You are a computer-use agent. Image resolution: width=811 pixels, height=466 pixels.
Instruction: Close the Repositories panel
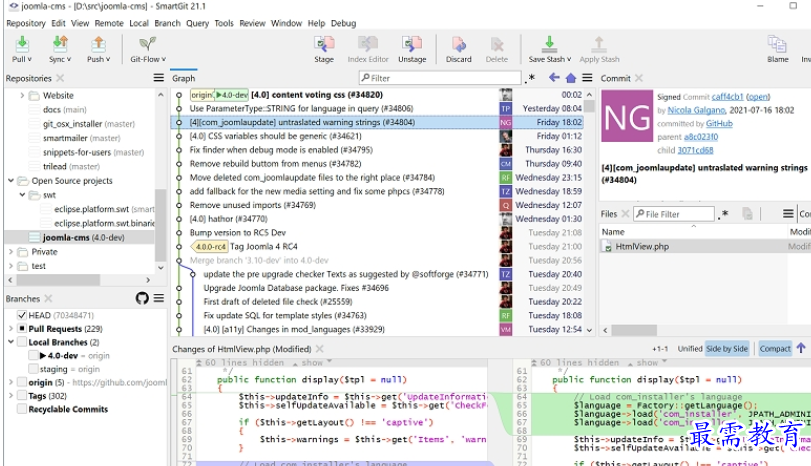pyautogui.click(x=60, y=78)
